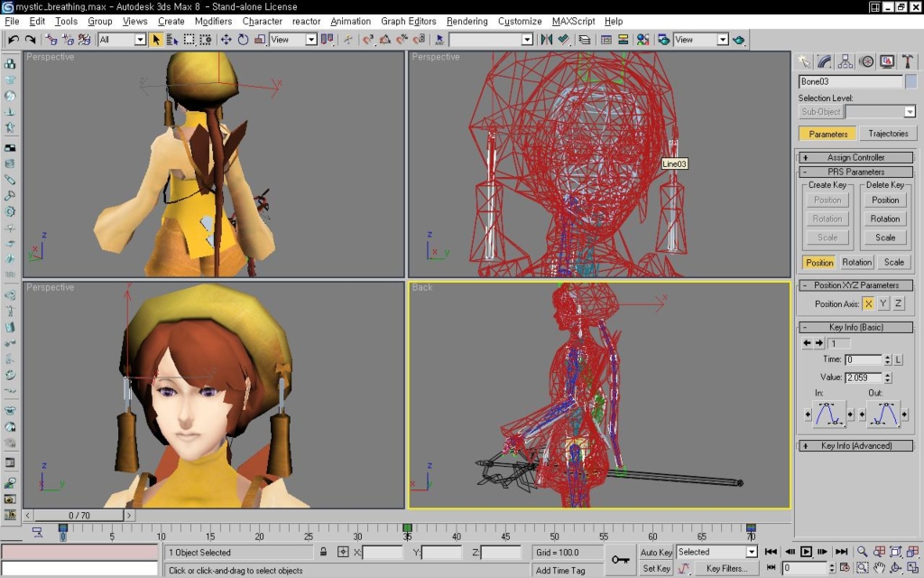Collapse the Position XYZ Parameters rollout
The width and height of the screenshot is (924, 578).
tap(855, 285)
